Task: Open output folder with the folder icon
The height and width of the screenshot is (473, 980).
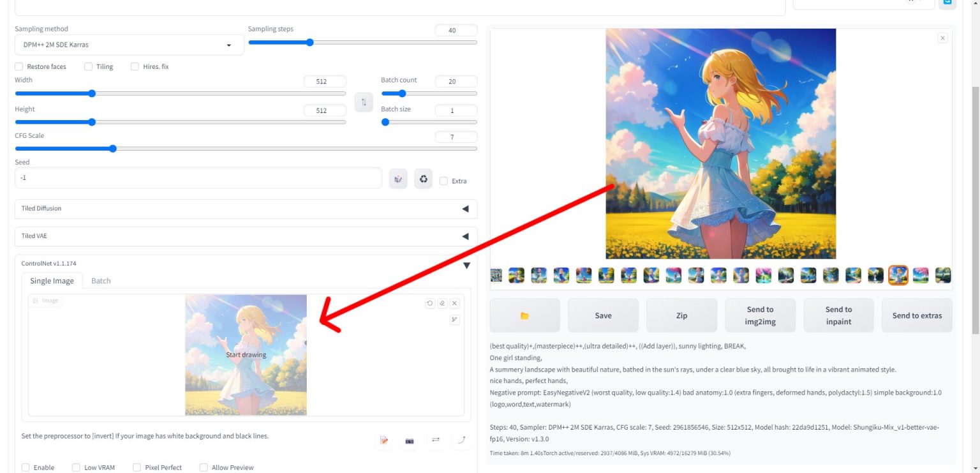Action: pos(524,315)
